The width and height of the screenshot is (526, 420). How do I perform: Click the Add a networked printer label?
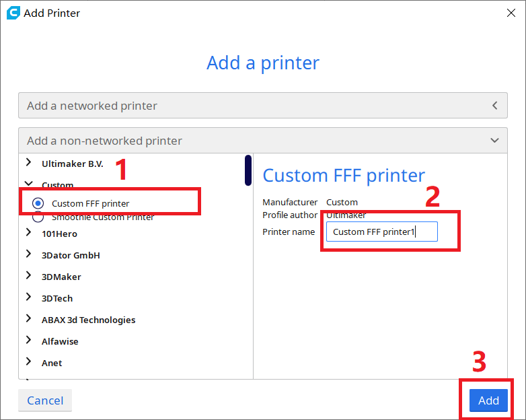pos(92,106)
